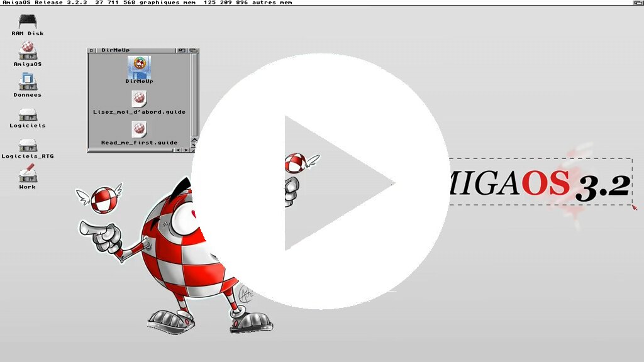The width and height of the screenshot is (644, 362).
Task: Open the Logiciels disk icon
Action: [28, 116]
